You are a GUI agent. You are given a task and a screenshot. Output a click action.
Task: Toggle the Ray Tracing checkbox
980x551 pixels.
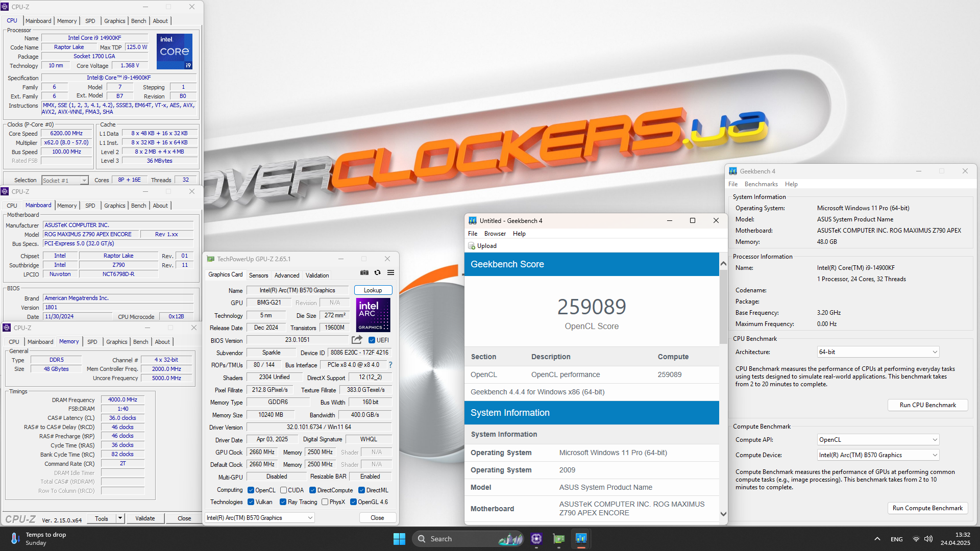coord(283,502)
